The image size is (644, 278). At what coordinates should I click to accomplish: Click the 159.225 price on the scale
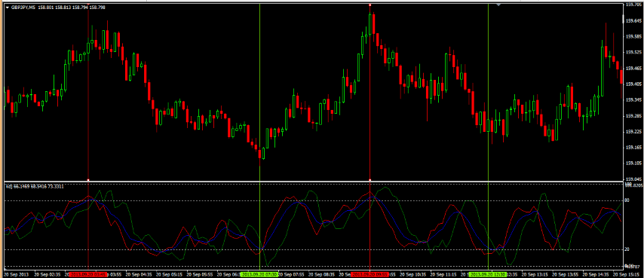pos(633,132)
